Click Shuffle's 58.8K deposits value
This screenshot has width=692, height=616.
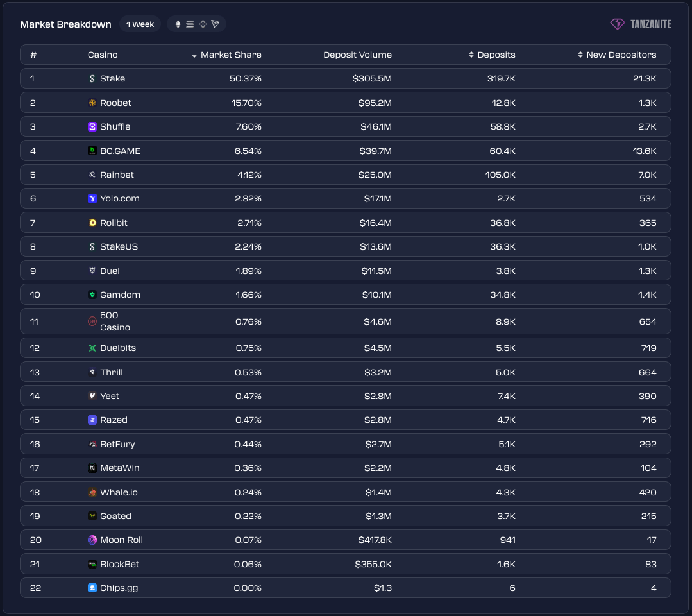(503, 127)
